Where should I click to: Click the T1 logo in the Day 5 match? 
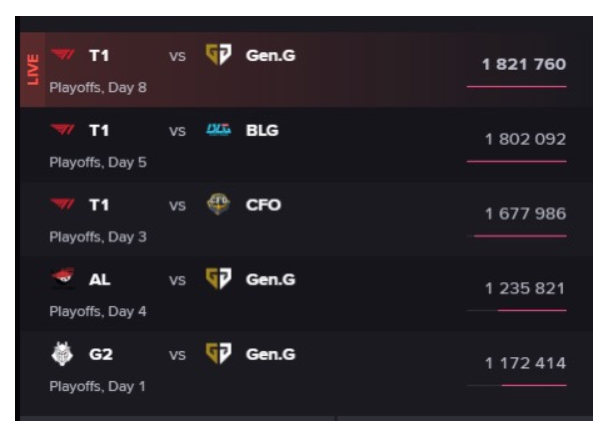pyautogui.click(x=63, y=129)
